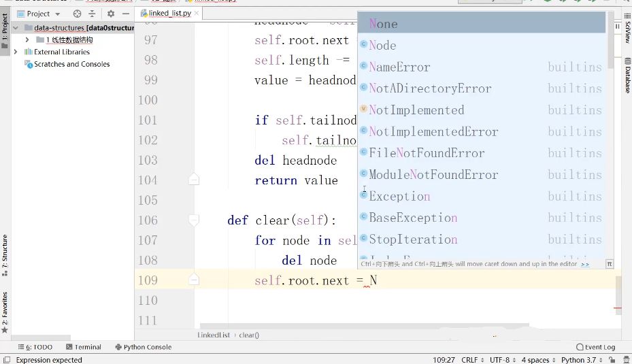Click the locate/scroll-from-source target icon
632x364 pixels.
click(x=77, y=14)
